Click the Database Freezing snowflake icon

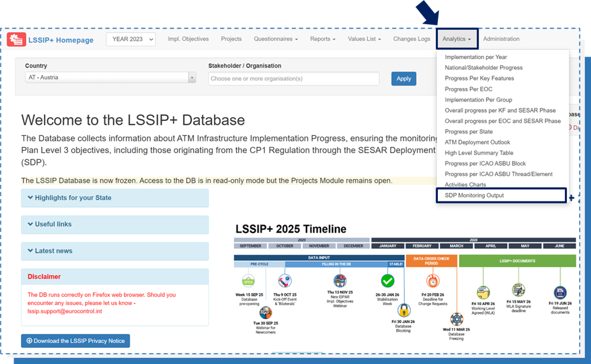pyautogui.click(x=456, y=319)
